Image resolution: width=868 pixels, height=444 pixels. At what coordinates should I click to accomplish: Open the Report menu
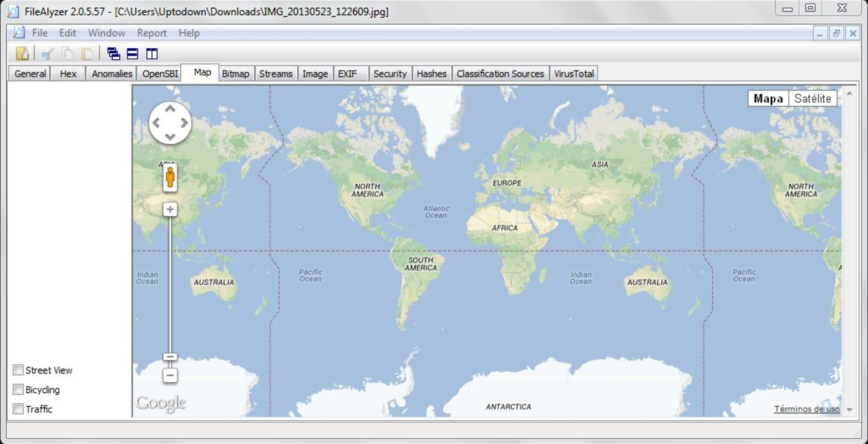(152, 33)
